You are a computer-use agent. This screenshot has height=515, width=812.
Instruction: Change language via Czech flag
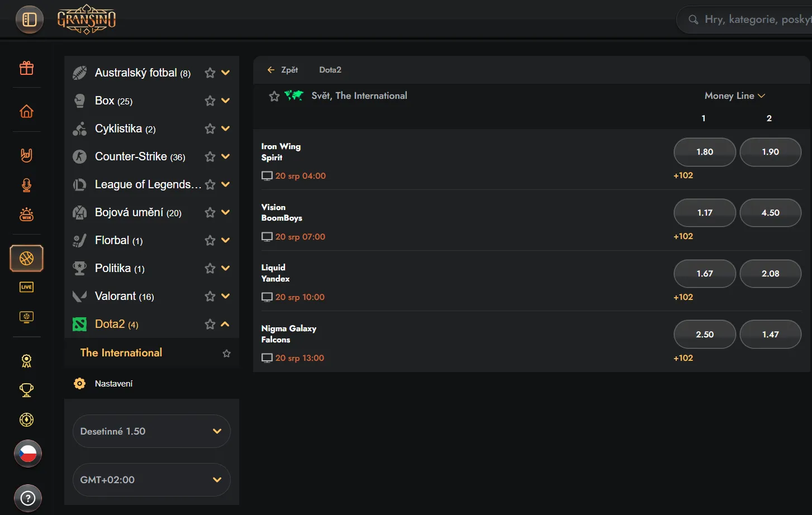pos(28,454)
